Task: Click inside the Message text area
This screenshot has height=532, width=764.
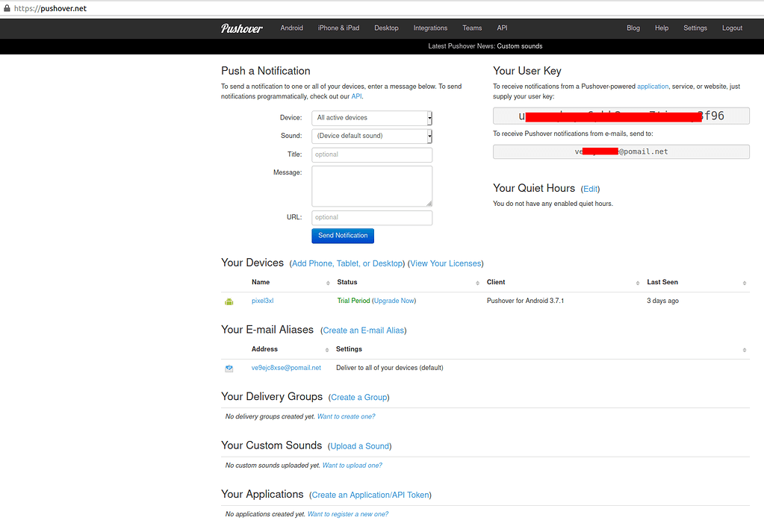Action: coord(371,186)
